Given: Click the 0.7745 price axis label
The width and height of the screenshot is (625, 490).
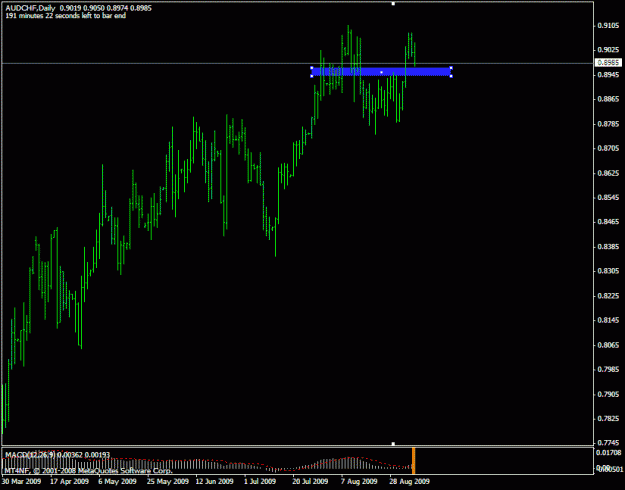Looking at the screenshot, I should (608, 443).
